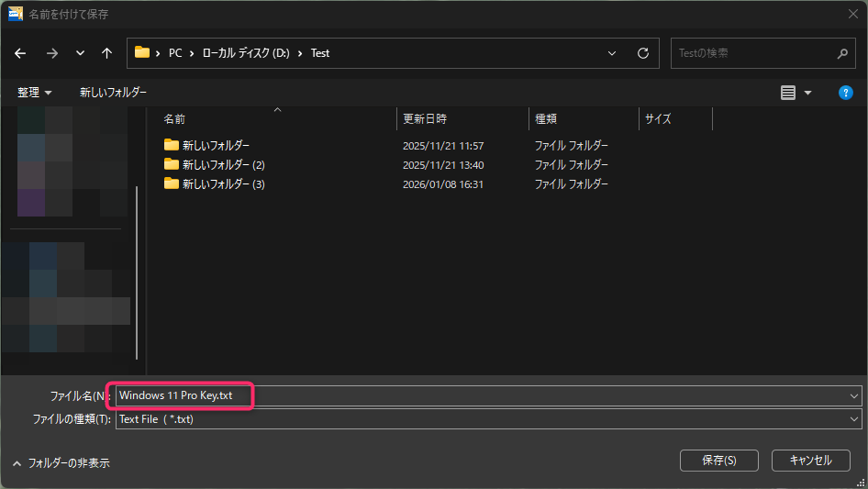The image size is (868, 489).
Task: Expand the view options dropdown arrow
Action: (x=807, y=93)
